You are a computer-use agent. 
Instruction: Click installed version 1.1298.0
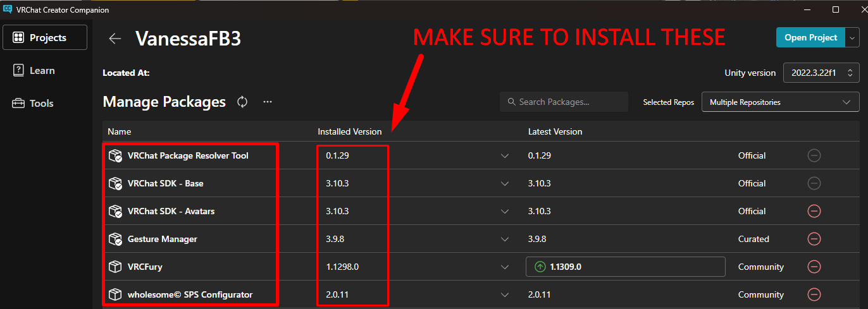(342, 267)
